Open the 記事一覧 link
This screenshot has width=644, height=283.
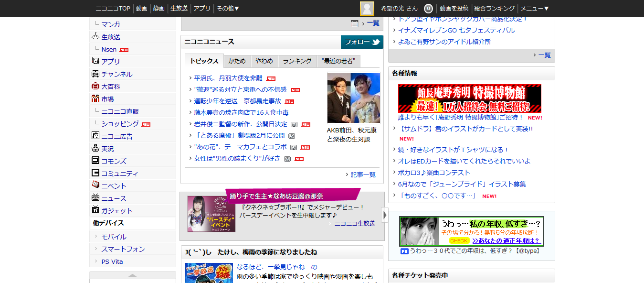(363, 174)
